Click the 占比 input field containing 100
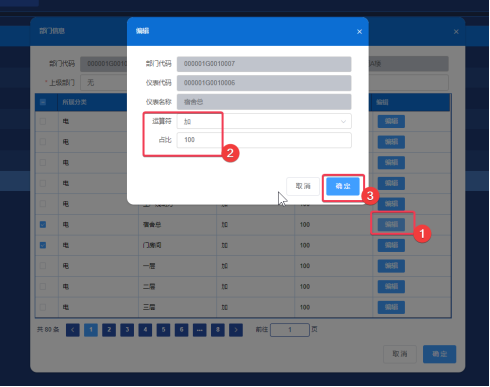Viewport: 490px width, 387px height. click(264, 140)
